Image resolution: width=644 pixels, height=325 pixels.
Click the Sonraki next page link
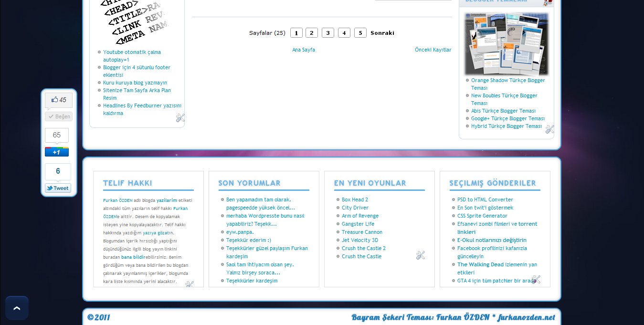[382, 33]
